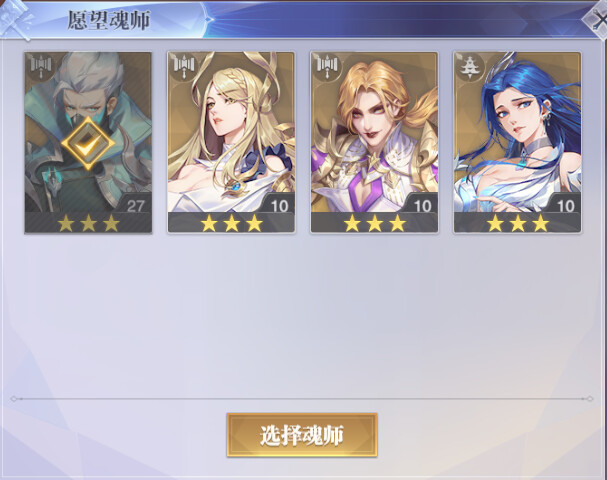Click level 10 badge on blonde woman card
The height and width of the screenshot is (480, 607).
click(279, 206)
